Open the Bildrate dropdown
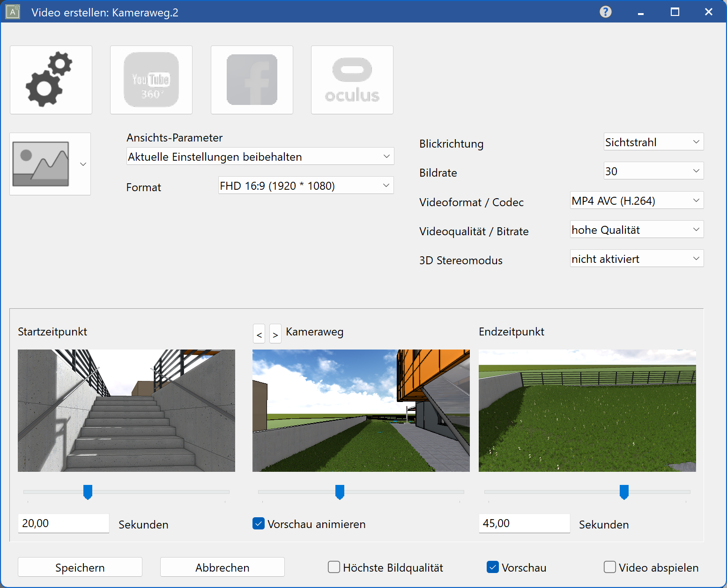The width and height of the screenshot is (727, 588). coord(653,171)
